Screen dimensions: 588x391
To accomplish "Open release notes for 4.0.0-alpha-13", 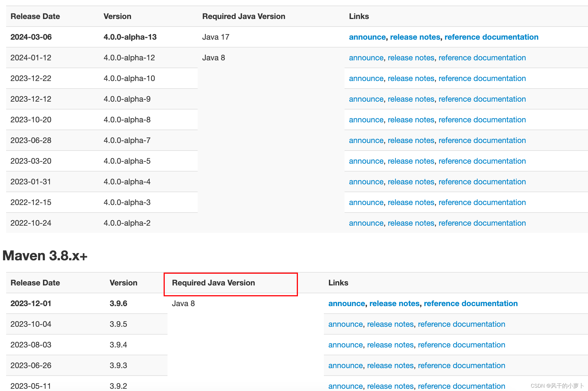I will click(415, 37).
